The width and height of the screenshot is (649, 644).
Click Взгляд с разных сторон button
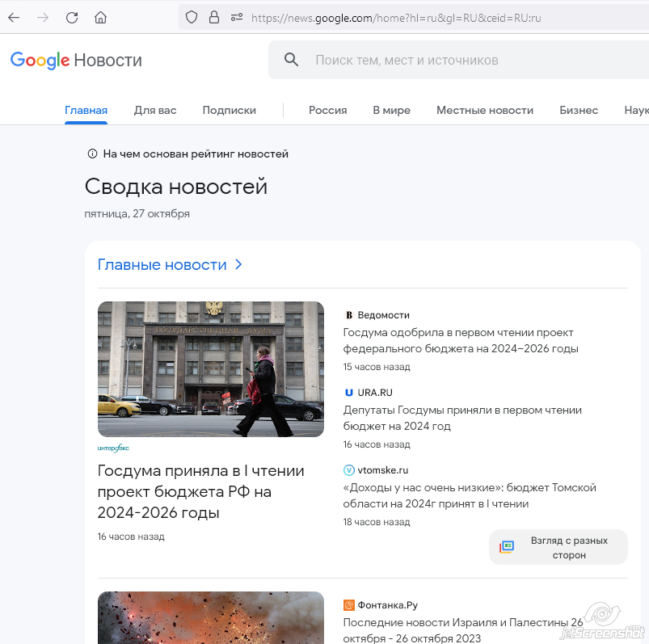[558, 547]
